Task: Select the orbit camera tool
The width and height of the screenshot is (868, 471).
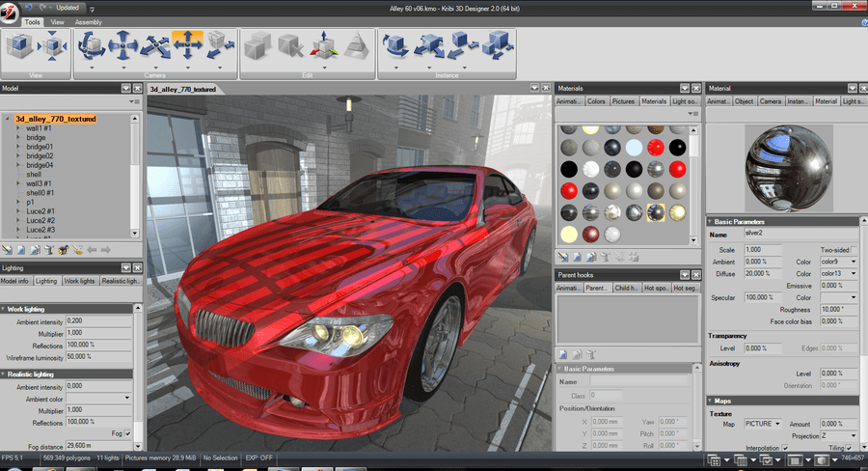Action: 92,45
